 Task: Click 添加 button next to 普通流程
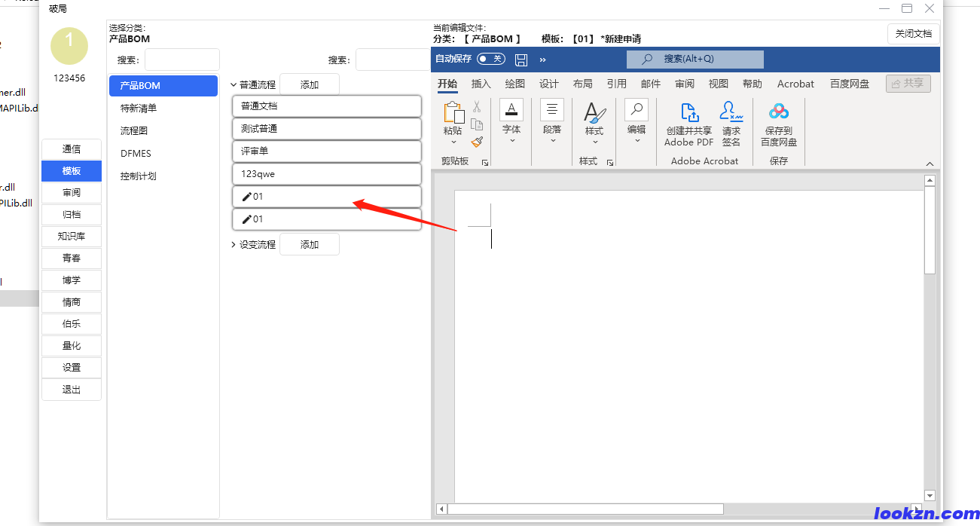tap(310, 85)
